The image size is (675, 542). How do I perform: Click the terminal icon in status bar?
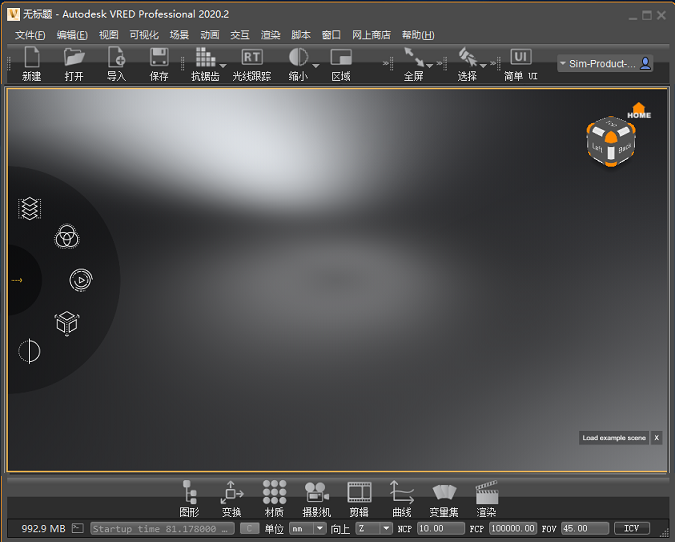pos(77,528)
